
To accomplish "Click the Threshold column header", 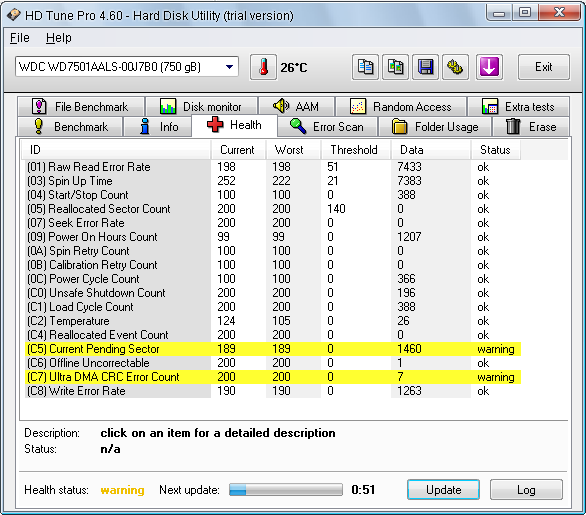I will [x=356, y=150].
